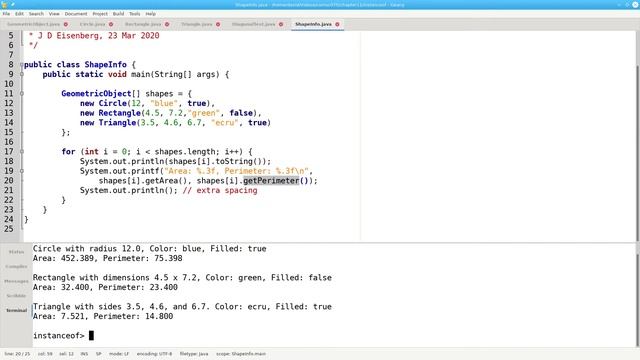640x360 pixels.
Task: Open the Document menu
Action: [x=76, y=14]
